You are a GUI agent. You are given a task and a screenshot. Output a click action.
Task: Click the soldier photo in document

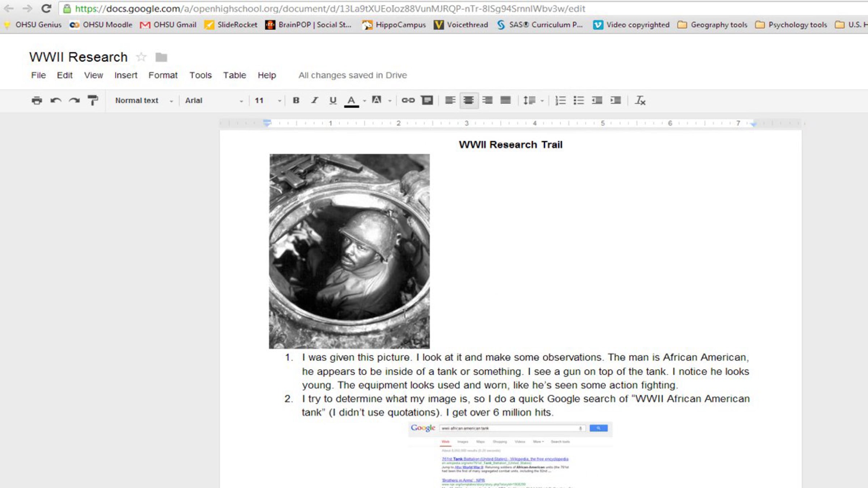(x=349, y=251)
